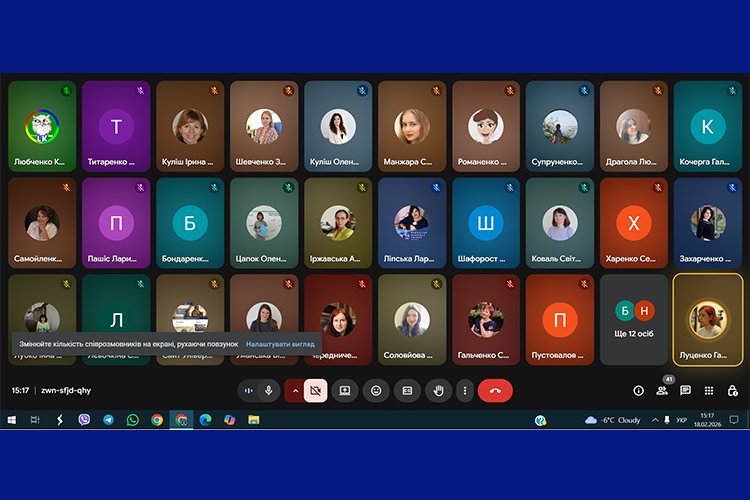The image size is (750, 500).
Task: Toggle the microphone button in call bar
Action: [269, 390]
